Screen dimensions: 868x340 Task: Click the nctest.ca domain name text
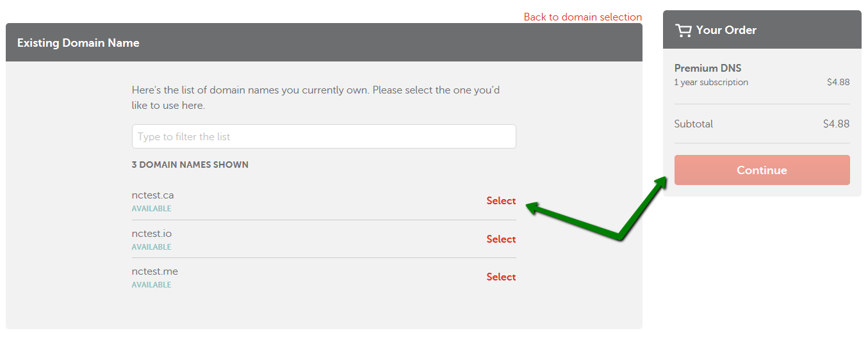click(152, 195)
